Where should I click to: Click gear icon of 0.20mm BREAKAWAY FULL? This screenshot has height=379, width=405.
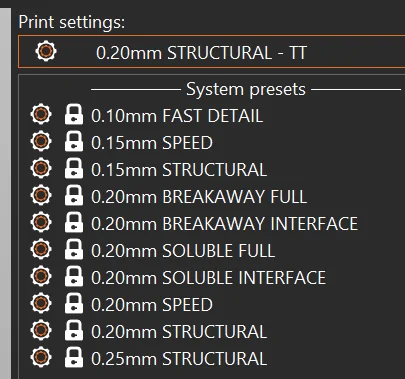[41, 195]
